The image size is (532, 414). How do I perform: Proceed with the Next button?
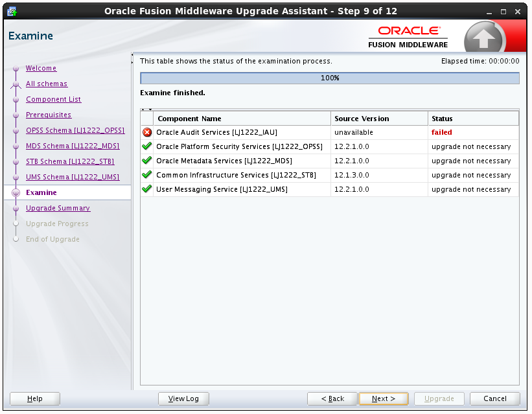[x=384, y=398]
